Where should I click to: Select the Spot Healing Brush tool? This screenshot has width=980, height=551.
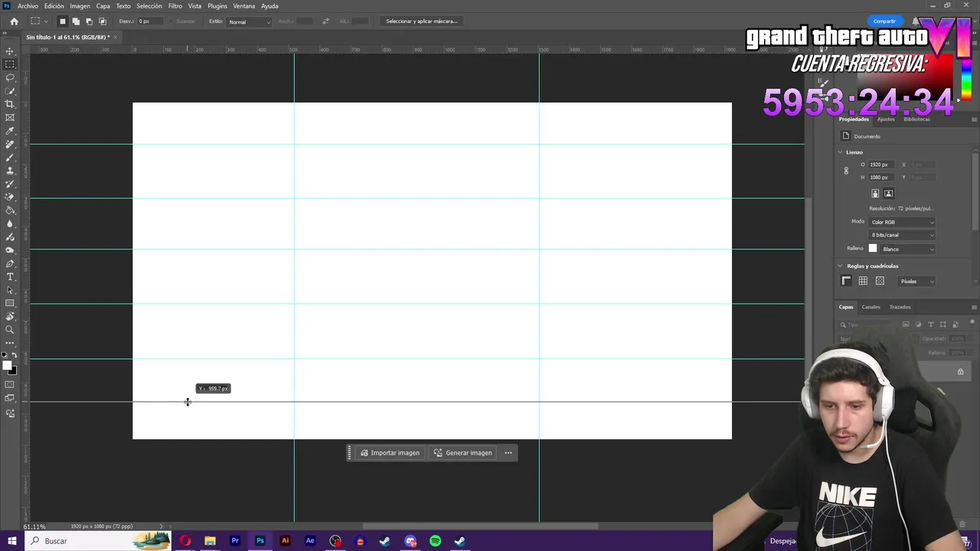[x=10, y=144]
